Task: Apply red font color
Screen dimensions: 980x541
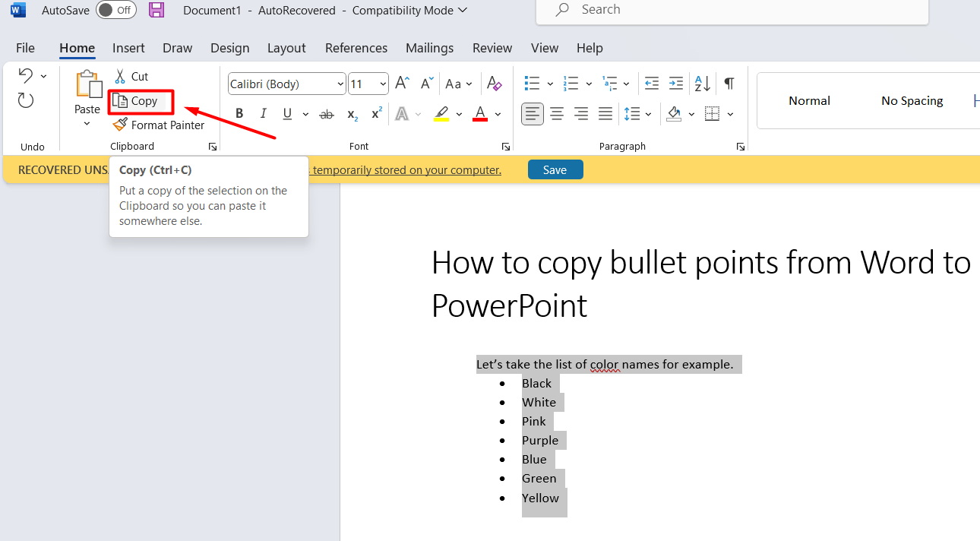Action: point(480,114)
